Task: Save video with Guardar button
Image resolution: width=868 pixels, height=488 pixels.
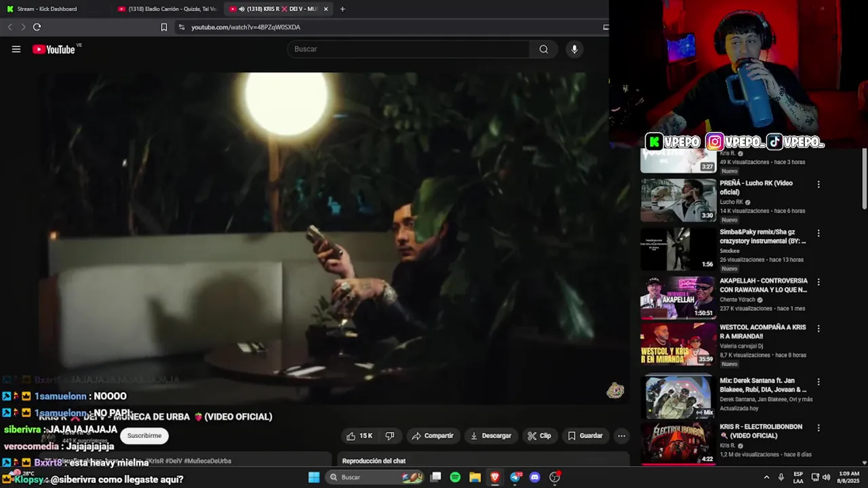Action: [585, 436]
